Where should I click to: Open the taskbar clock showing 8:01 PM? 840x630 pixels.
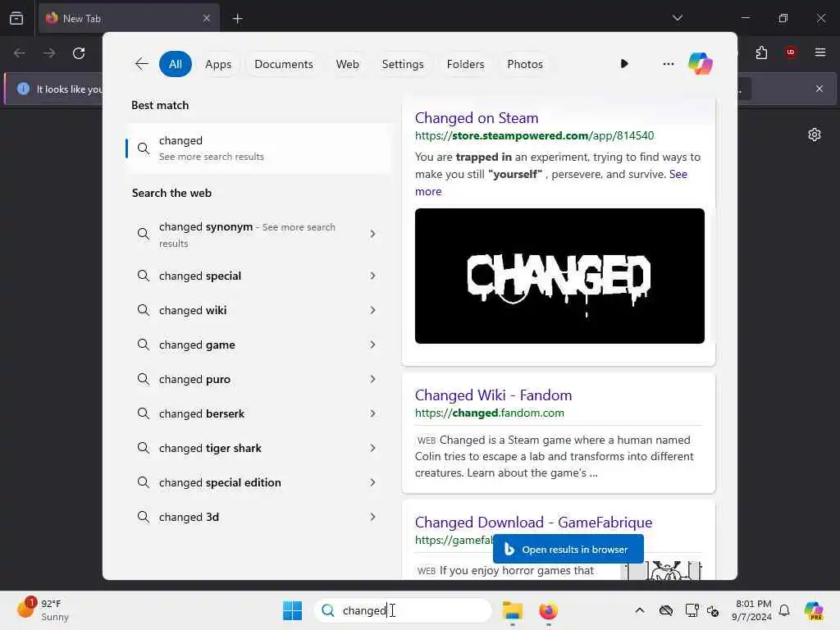(x=752, y=610)
